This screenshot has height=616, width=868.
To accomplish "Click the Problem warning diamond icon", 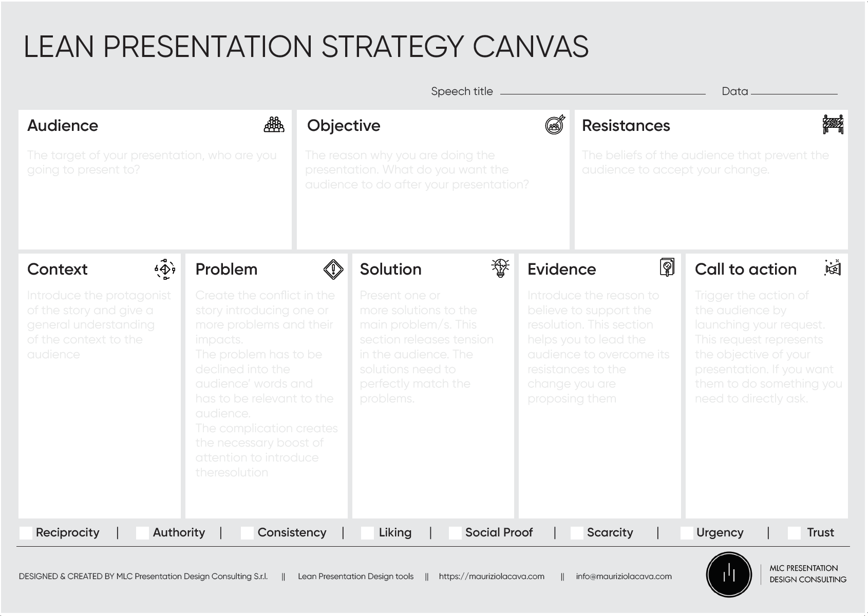I will [x=333, y=269].
